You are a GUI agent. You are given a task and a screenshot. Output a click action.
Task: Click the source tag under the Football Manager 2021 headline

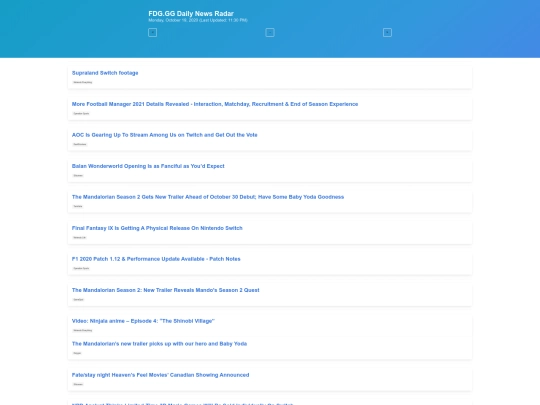point(81,113)
